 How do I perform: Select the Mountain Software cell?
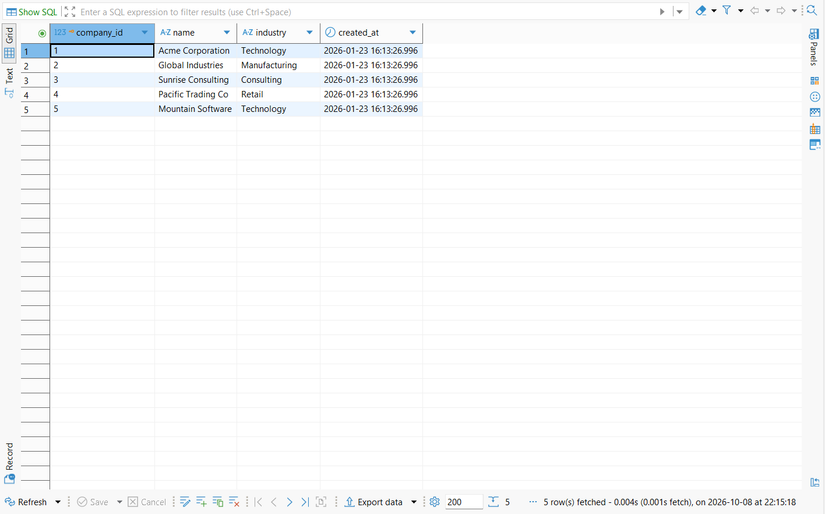click(196, 109)
